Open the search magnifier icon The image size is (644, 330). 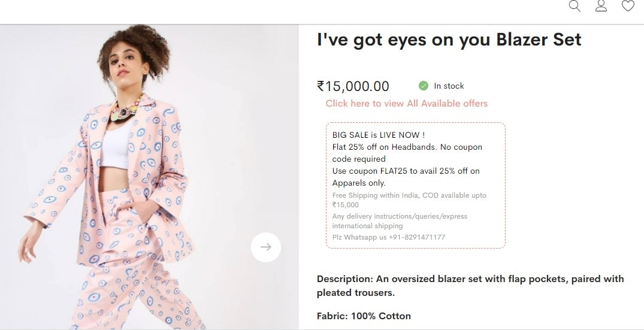click(x=575, y=6)
